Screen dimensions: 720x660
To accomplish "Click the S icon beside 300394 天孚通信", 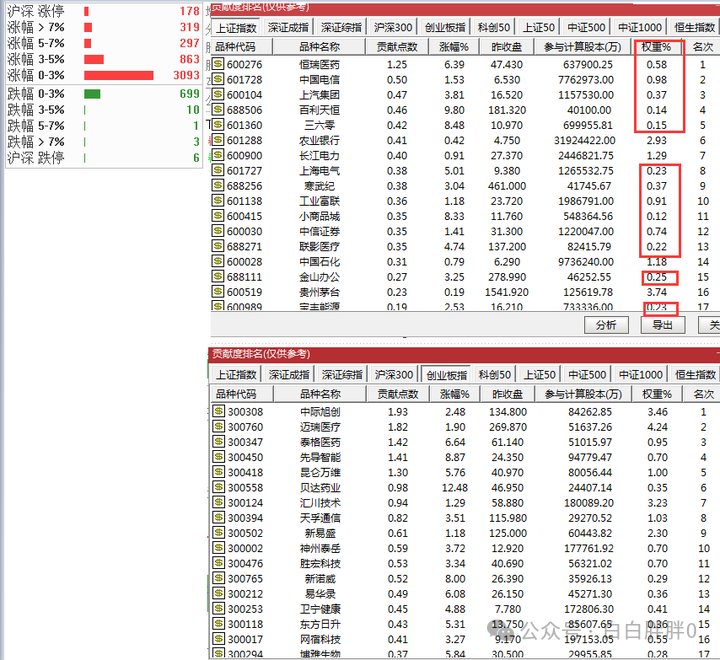I will pyautogui.click(x=219, y=517).
